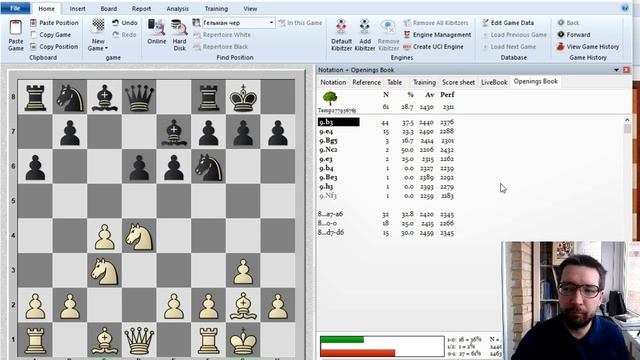Screen dimensions: 640x360
Task: Click the Repertoire White option
Action: click(222, 35)
